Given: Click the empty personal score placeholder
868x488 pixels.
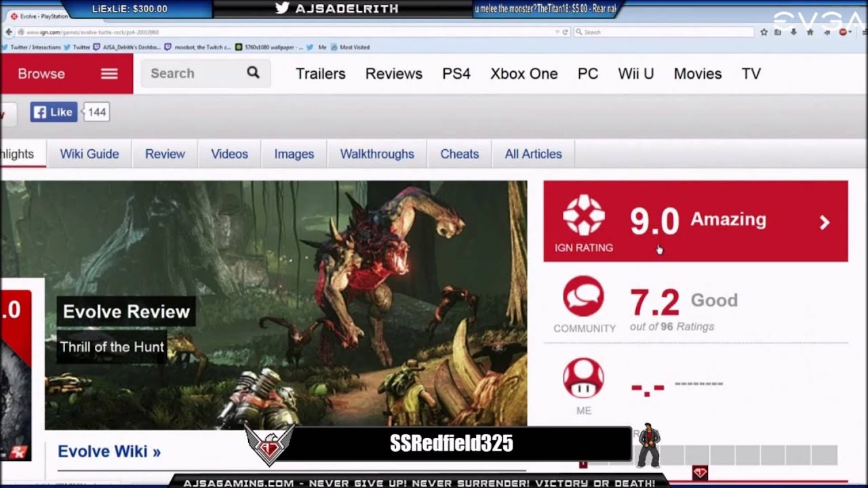Looking at the screenshot, I should click(x=648, y=388).
